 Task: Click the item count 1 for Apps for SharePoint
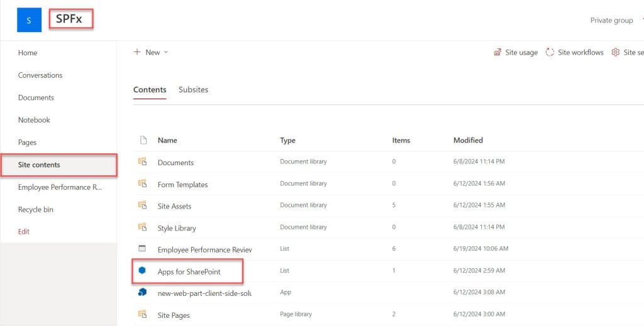click(394, 270)
